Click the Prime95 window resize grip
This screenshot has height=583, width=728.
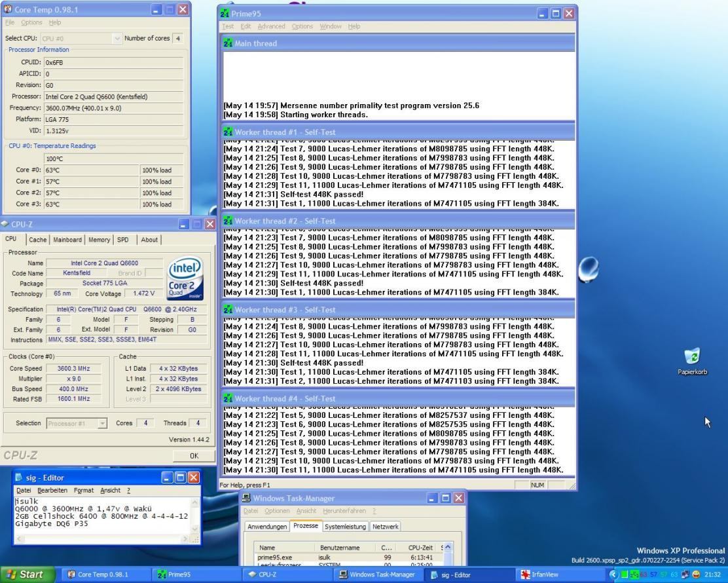pos(572,485)
